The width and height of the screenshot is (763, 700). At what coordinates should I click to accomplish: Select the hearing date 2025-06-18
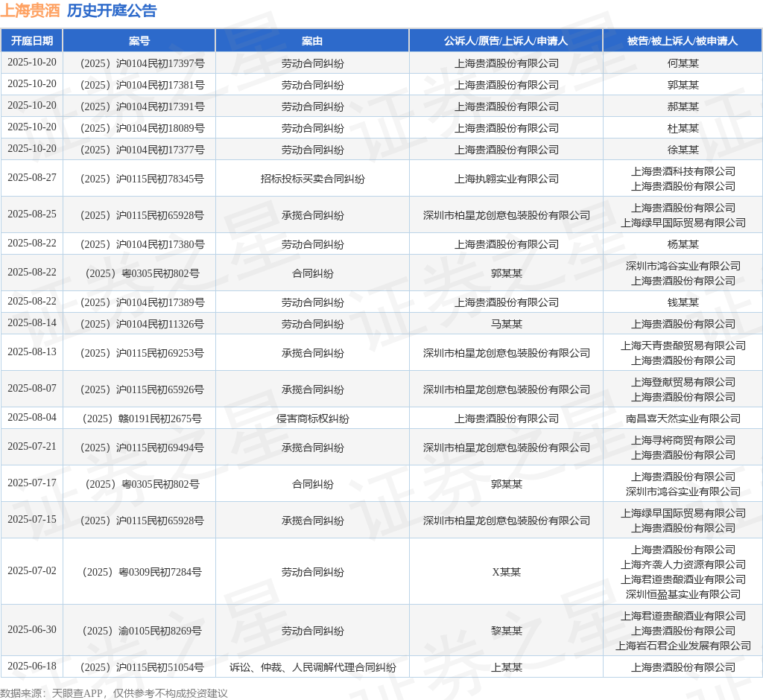(x=31, y=666)
